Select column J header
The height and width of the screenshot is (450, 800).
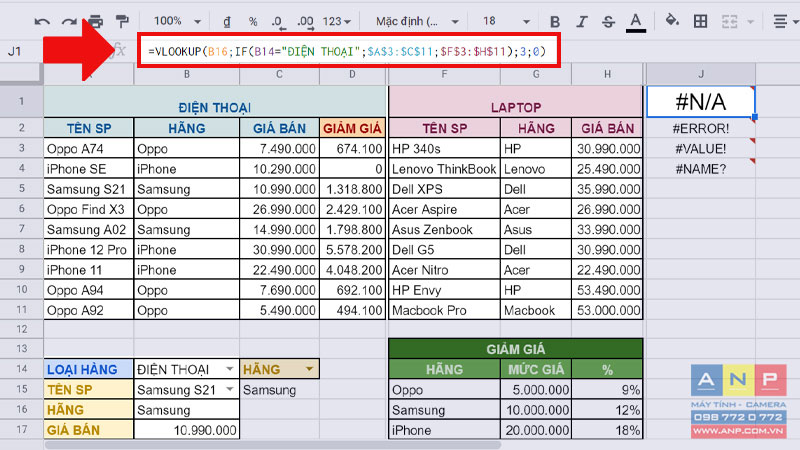tap(701, 74)
